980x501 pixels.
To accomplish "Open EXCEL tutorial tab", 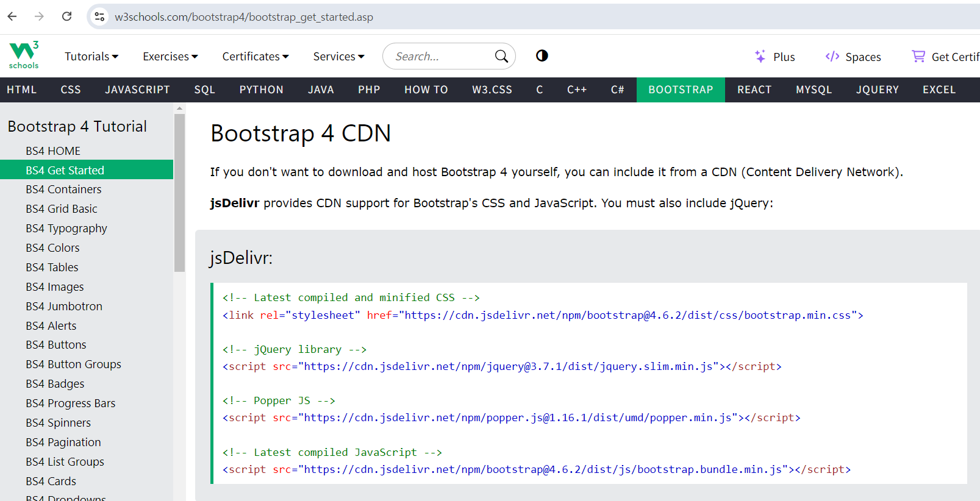I will (x=939, y=90).
